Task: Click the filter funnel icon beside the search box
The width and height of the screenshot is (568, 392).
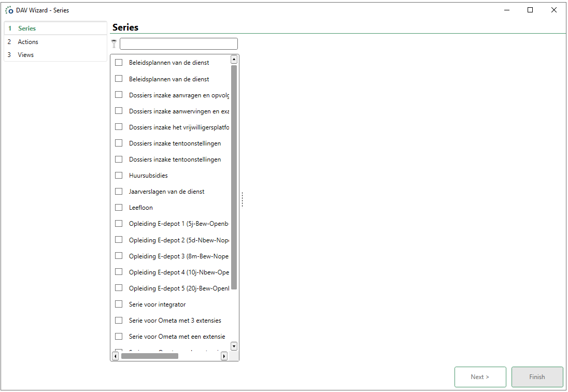Action: (114, 44)
